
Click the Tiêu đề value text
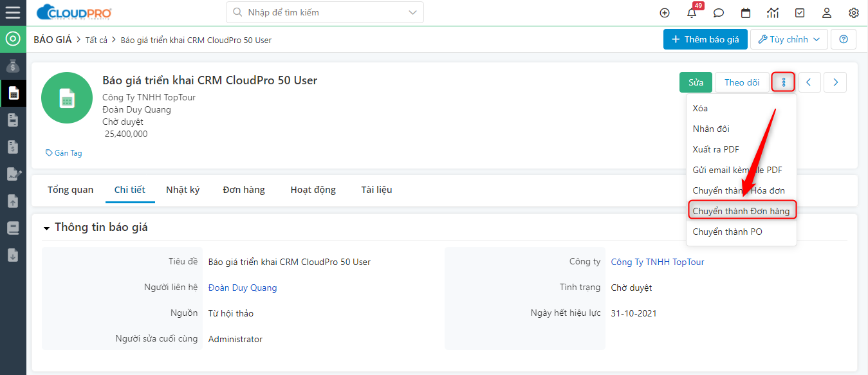(x=290, y=262)
